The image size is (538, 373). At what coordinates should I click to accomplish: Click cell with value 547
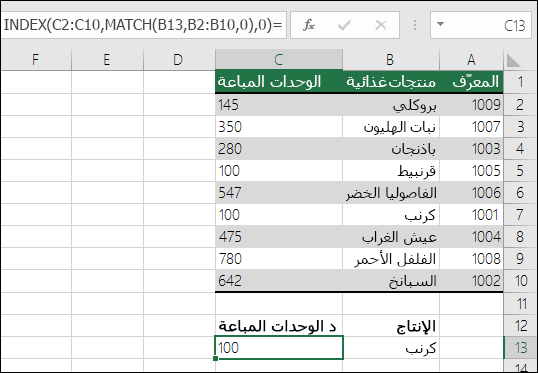point(279,193)
